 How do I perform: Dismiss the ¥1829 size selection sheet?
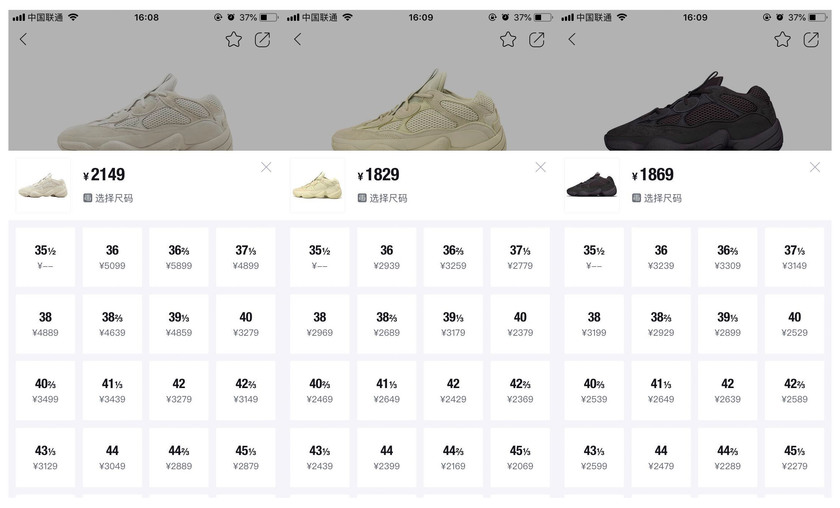coord(541,167)
